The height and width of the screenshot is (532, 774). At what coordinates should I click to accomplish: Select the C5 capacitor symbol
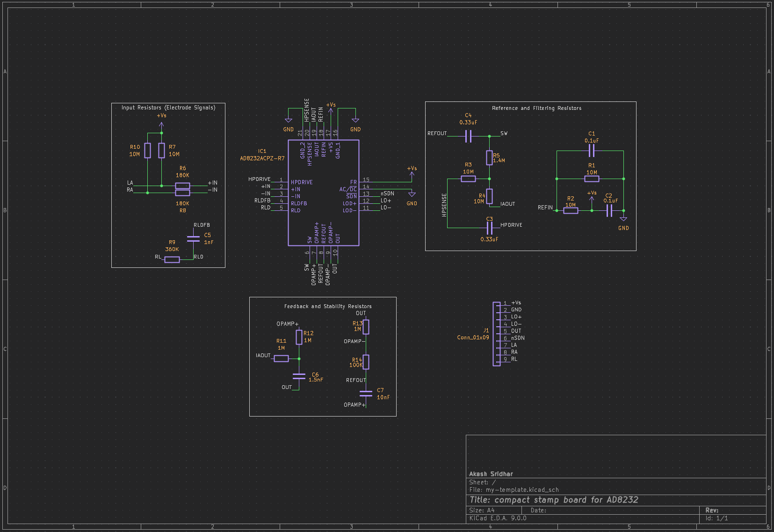coord(193,239)
